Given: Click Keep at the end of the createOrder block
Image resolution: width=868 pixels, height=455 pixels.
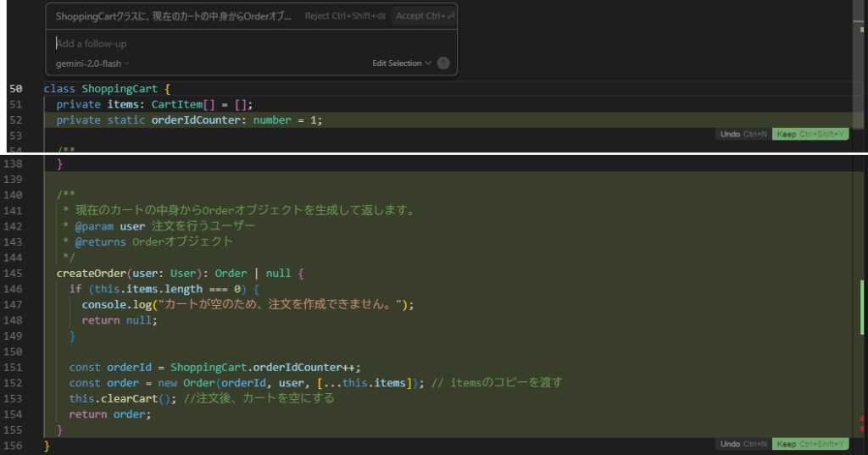Looking at the screenshot, I should click(x=810, y=444).
